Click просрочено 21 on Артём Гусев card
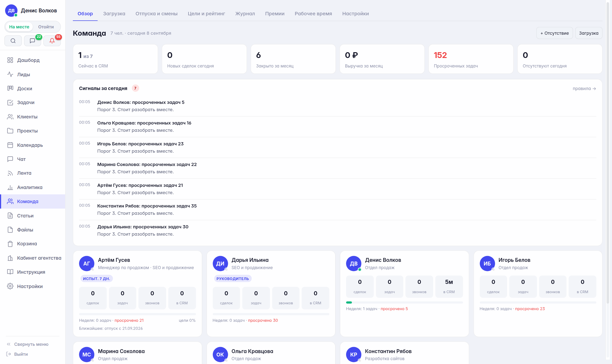612x364 pixels. coord(129,320)
